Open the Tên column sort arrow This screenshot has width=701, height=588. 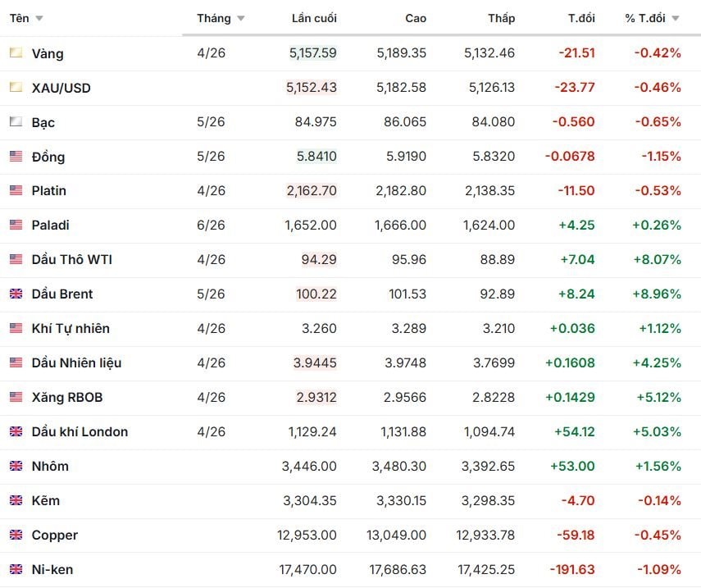pyautogui.click(x=39, y=18)
